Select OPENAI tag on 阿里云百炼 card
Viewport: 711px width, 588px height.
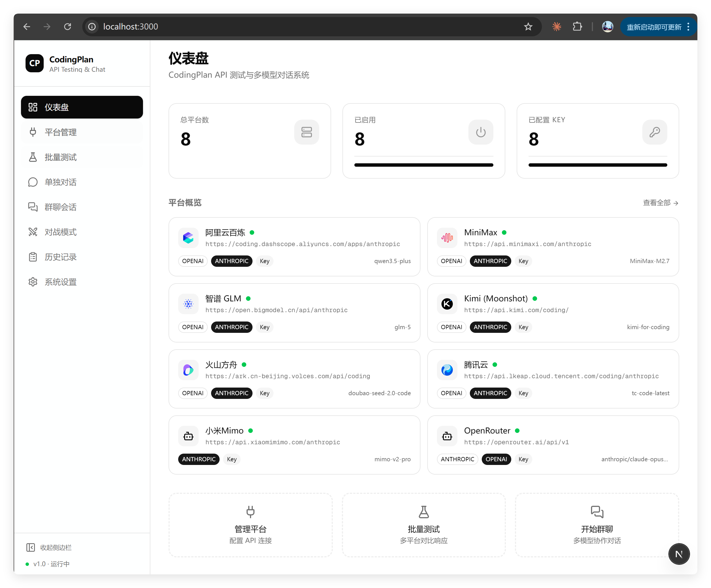tap(193, 261)
